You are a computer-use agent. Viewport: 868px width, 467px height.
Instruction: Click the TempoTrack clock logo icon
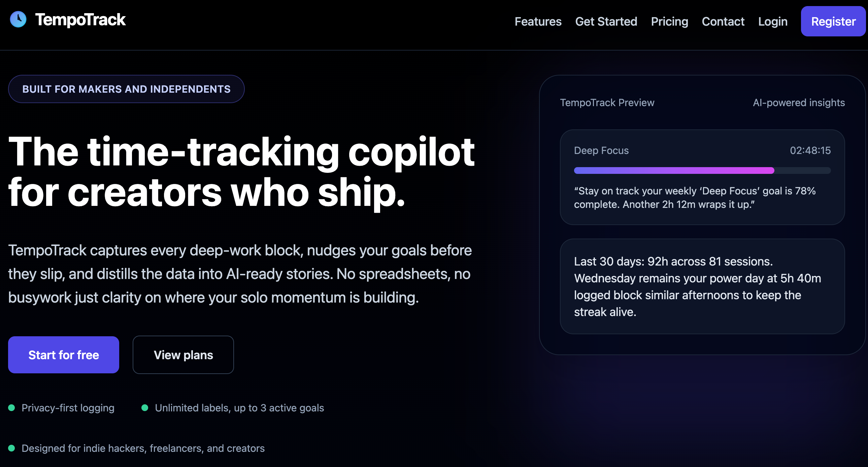point(18,19)
